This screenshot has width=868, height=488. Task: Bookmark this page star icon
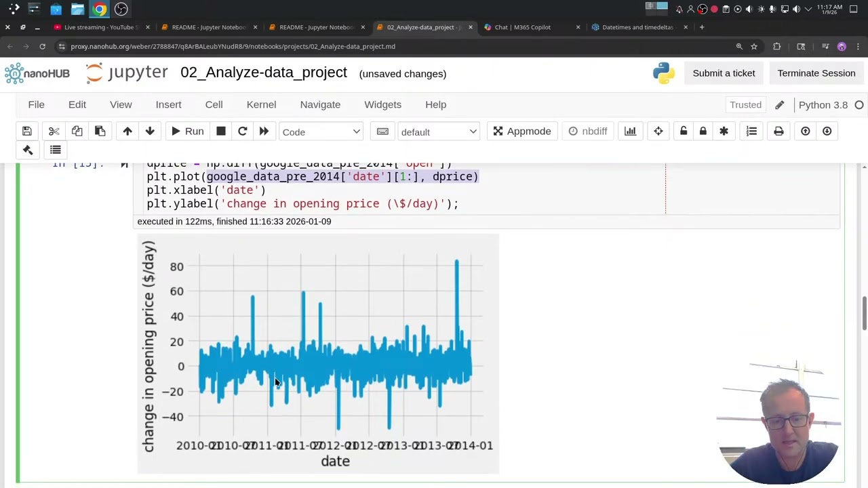[754, 47]
